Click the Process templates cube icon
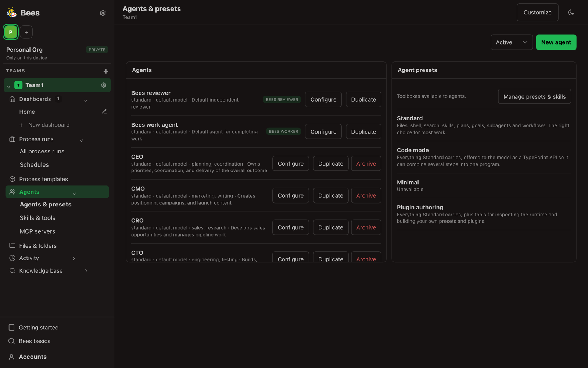The image size is (588, 368). pos(12,179)
